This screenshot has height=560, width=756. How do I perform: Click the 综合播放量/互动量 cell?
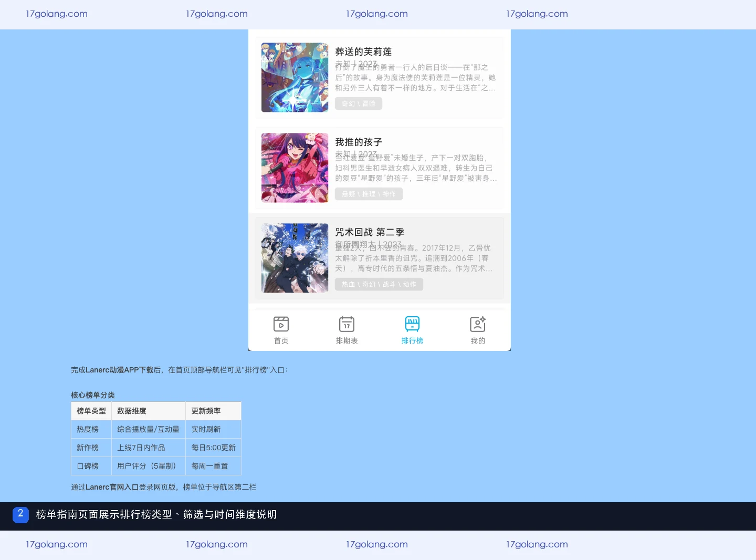pos(149,429)
